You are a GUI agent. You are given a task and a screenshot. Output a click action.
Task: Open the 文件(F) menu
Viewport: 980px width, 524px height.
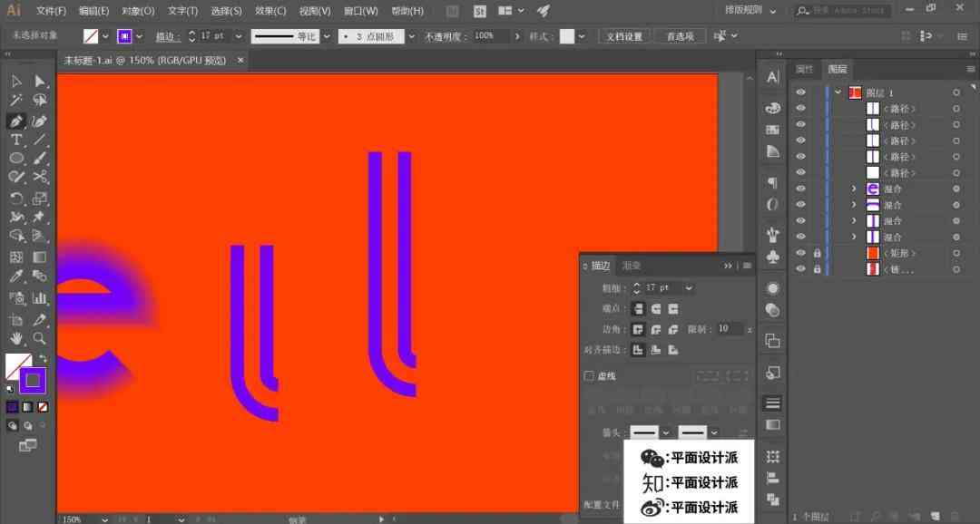[x=51, y=11]
